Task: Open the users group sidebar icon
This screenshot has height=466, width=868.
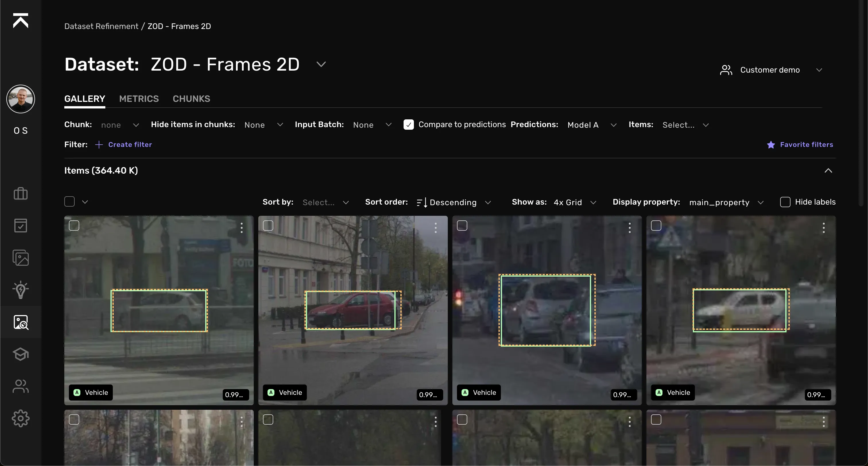Action: [x=21, y=386]
